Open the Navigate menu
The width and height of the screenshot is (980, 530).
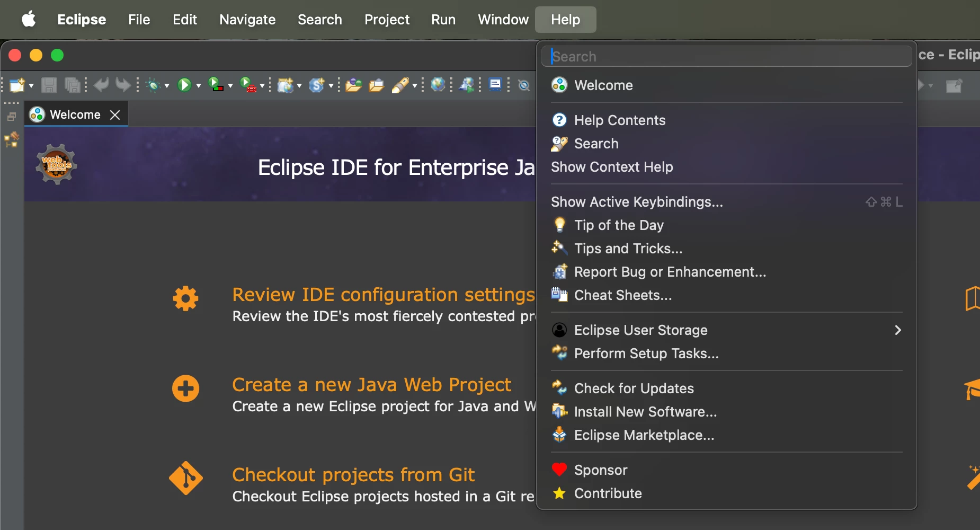click(247, 20)
